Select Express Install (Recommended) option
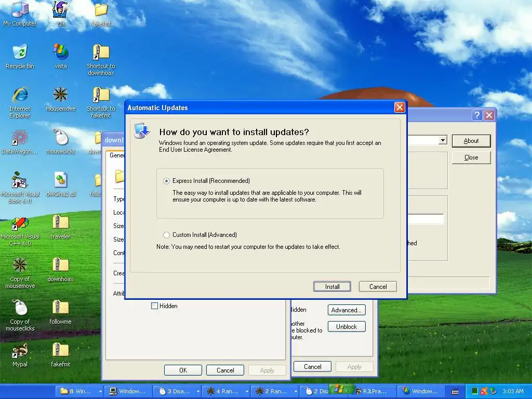532x399 pixels. pos(166,181)
